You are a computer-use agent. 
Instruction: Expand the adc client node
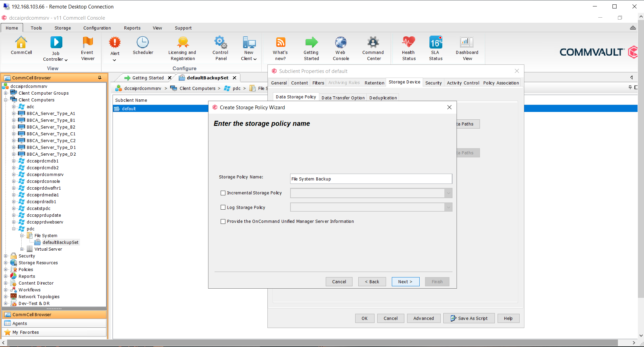pyautogui.click(x=14, y=107)
